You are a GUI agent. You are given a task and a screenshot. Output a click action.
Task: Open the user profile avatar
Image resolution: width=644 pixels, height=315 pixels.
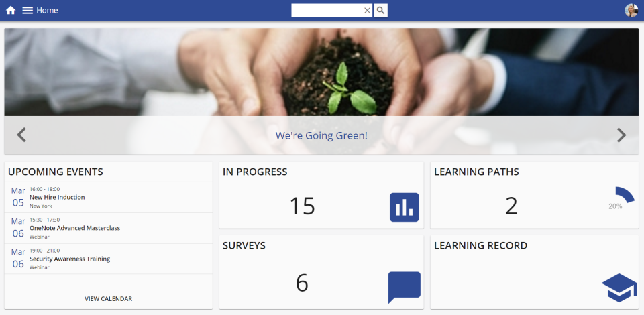631,11
